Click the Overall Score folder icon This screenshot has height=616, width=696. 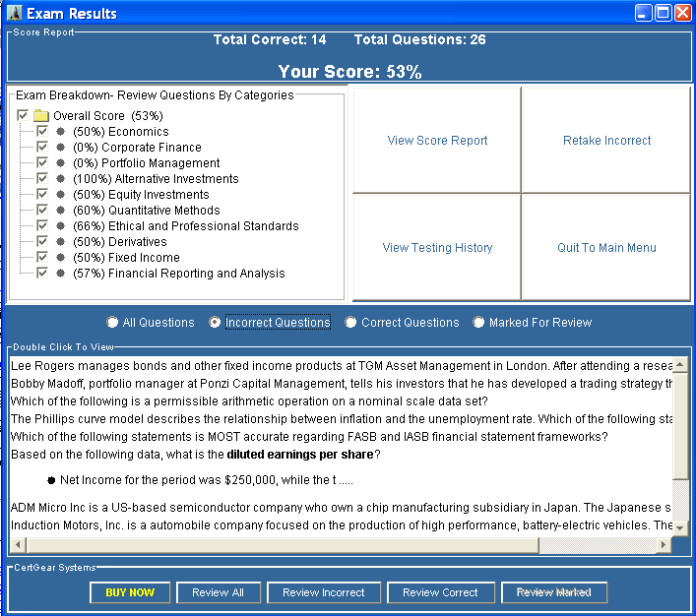point(40,116)
